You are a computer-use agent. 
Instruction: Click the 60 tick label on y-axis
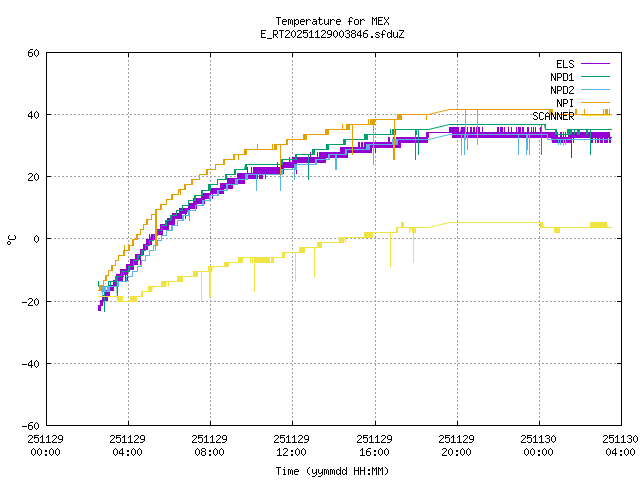click(x=33, y=53)
